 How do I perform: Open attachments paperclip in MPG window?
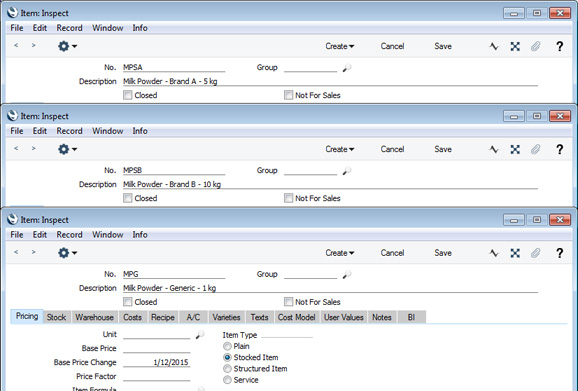(x=536, y=253)
